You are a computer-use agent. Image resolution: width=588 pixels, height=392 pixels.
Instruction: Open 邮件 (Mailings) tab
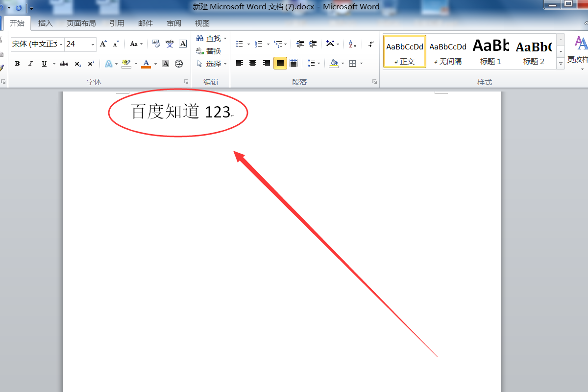[146, 23]
